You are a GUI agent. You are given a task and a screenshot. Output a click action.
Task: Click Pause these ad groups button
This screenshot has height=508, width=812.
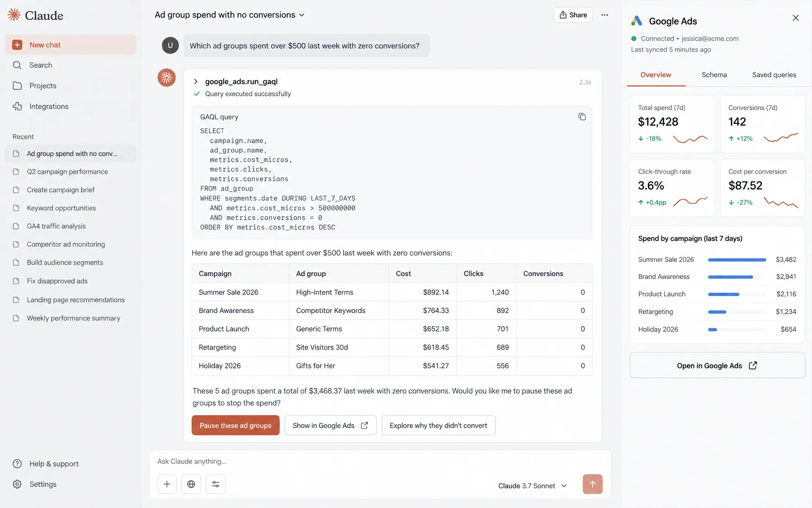(235, 425)
